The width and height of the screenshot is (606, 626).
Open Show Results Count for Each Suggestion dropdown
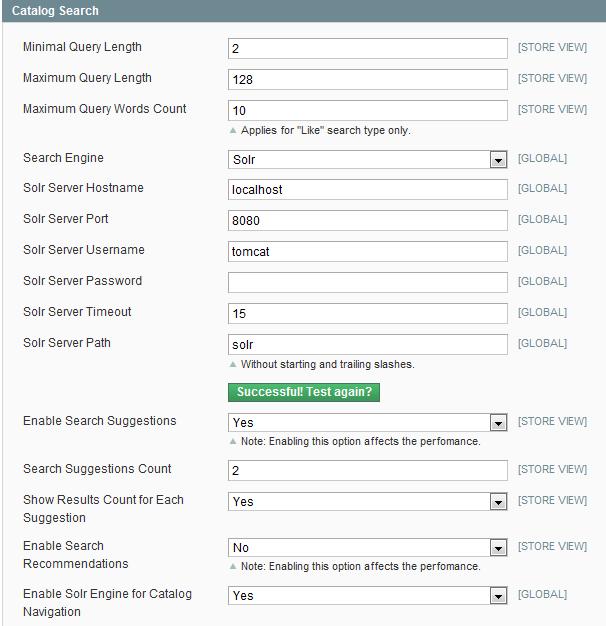(x=367, y=502)
